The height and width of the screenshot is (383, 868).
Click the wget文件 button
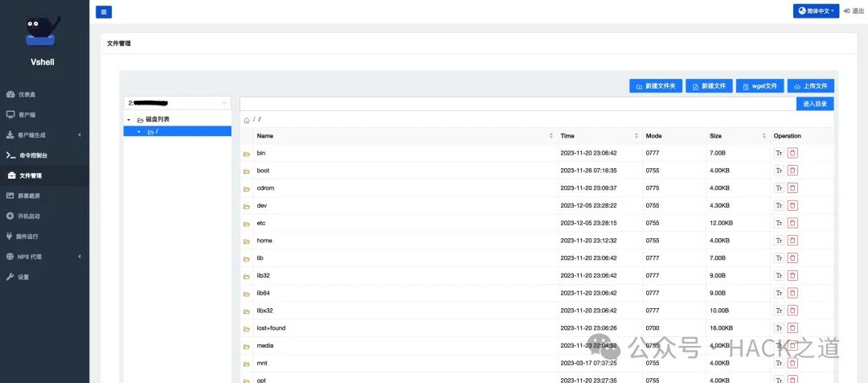760,86
